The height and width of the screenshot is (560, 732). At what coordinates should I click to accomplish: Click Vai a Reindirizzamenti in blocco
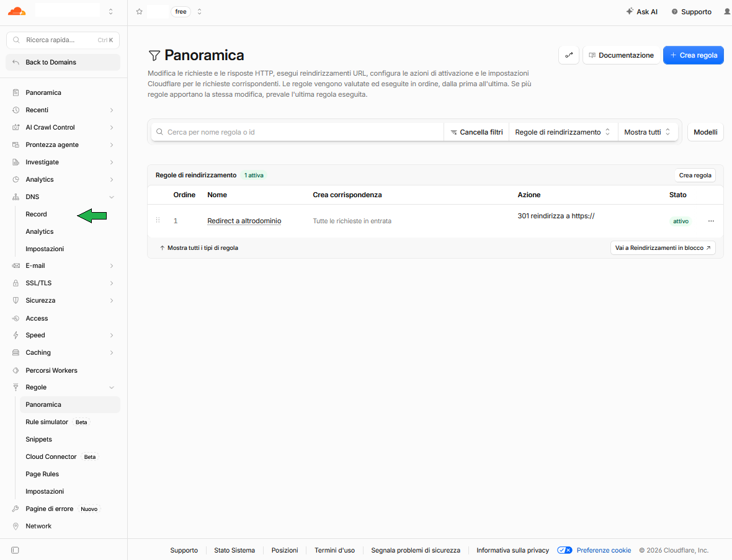pos(663,248)
